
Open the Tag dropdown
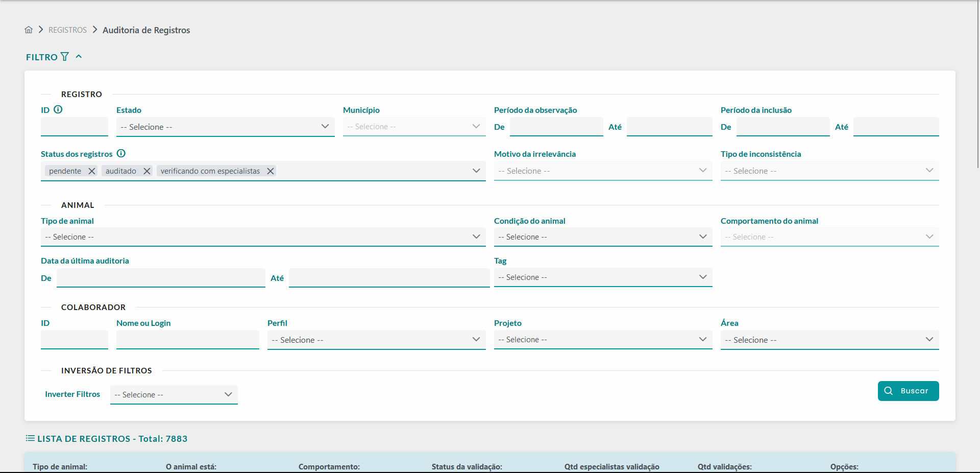[603, 277]
